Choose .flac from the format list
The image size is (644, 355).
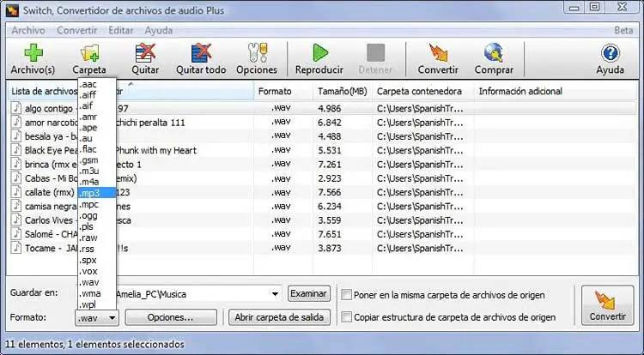(x=97, y=149)
